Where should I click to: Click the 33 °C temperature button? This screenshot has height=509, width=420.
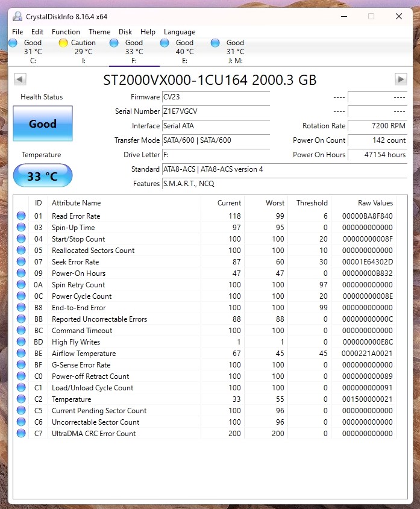click(x=43, y=176)
